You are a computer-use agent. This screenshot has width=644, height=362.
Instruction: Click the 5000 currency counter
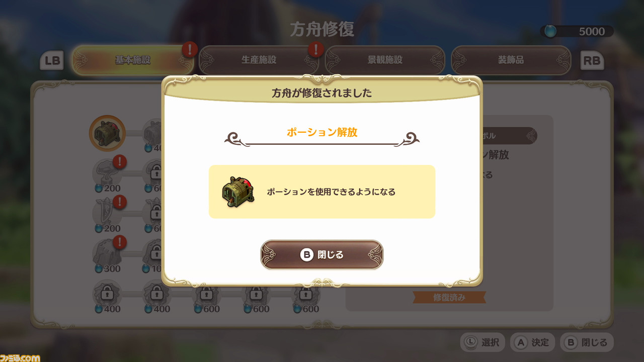click(578, 31)
